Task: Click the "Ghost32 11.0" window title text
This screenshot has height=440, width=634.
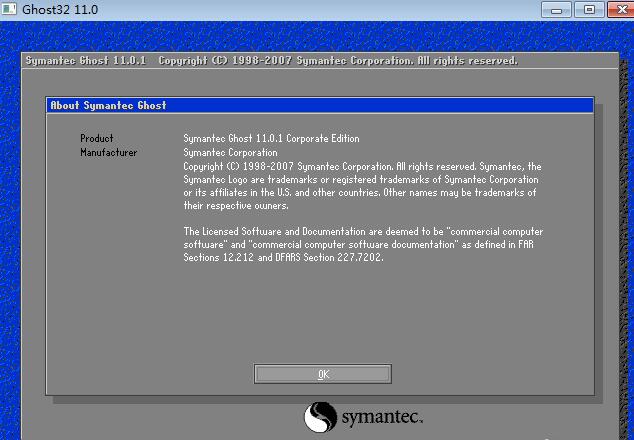Action: [x=60, y=9]
